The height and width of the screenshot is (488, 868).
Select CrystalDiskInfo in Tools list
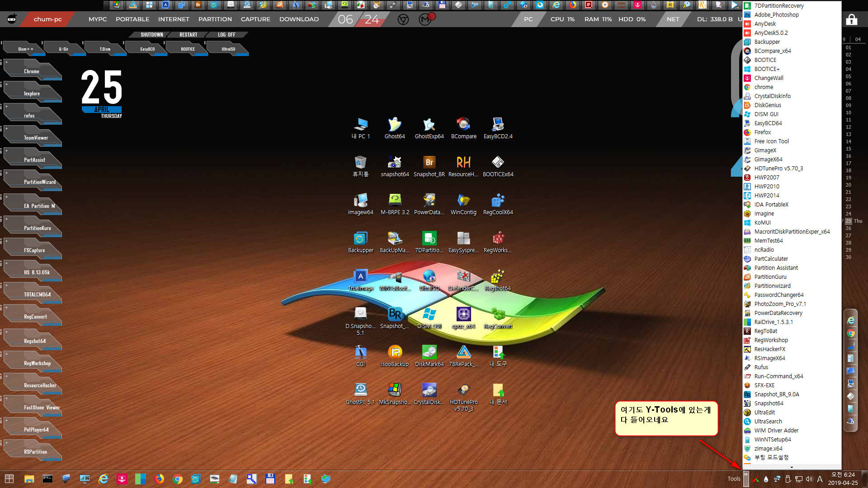point(792,96)
